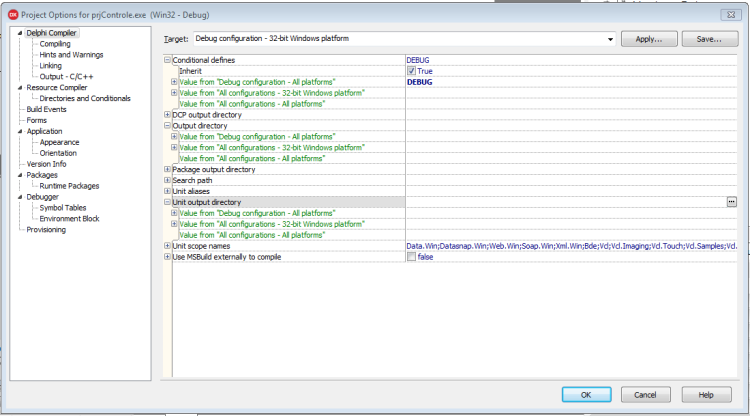Expand 32-bit Windows value under Conditional defines

pyautogui.click(x=174, y=93)
